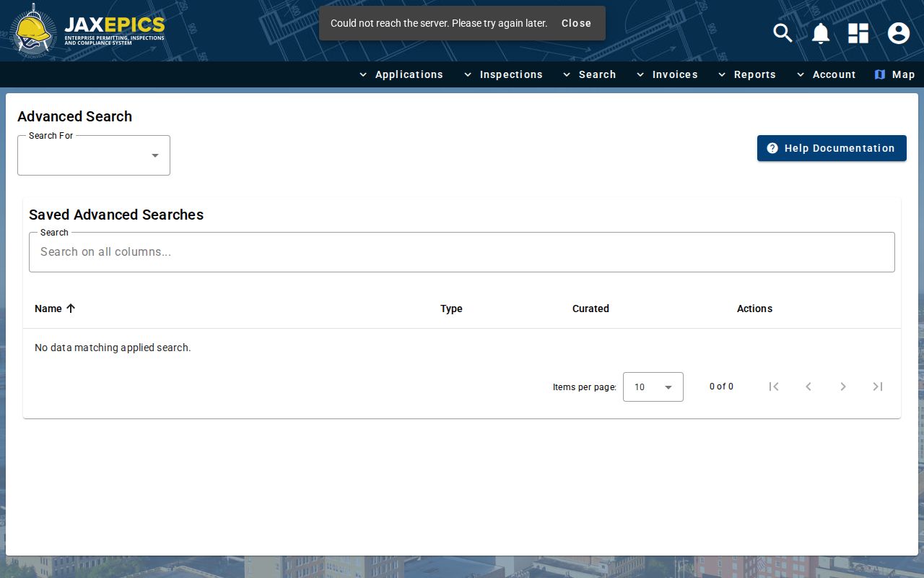Go to last page pagination icon
The height and width of the screenshot is (578, 924).
pos(878,387)
